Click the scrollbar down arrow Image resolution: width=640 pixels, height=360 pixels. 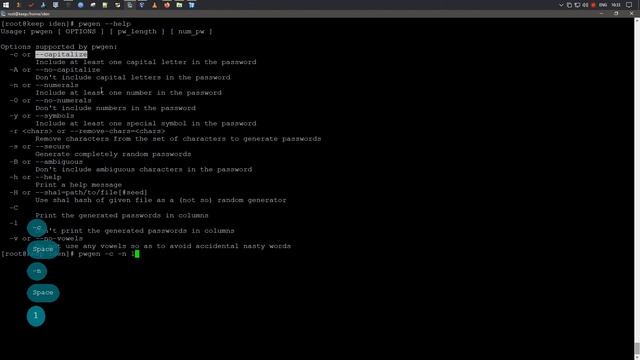pos(637,357)
